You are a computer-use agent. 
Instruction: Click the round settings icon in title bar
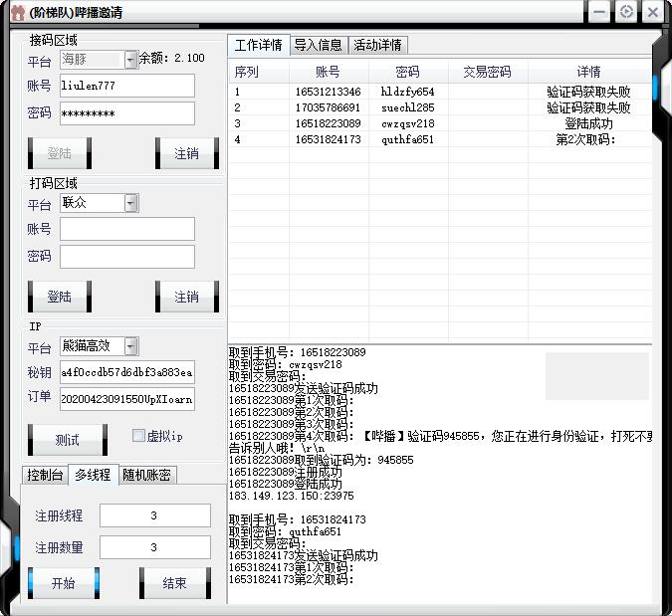click(626, 12)
